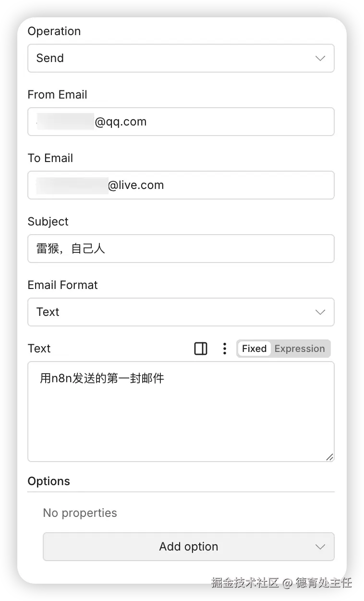
Task: Open the Email Format dropdown showing Text
Action: pyautogui.click(x=181, y=312)
